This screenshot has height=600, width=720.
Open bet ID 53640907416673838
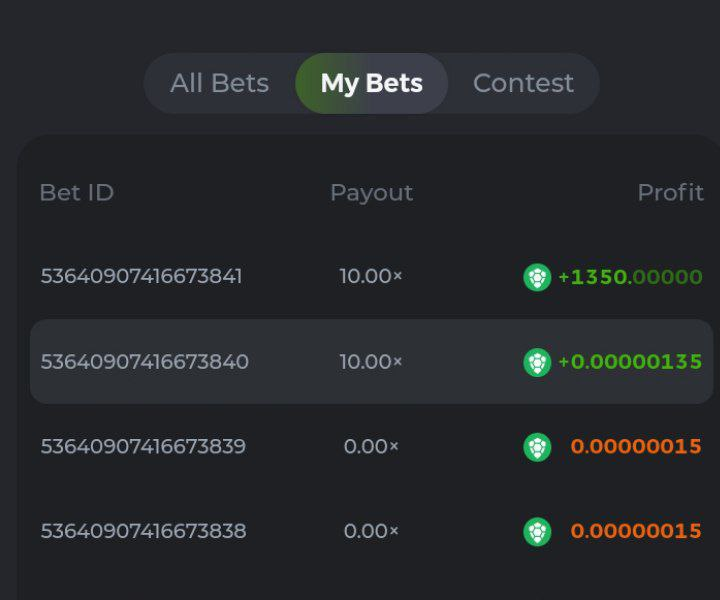click(143, 531)
